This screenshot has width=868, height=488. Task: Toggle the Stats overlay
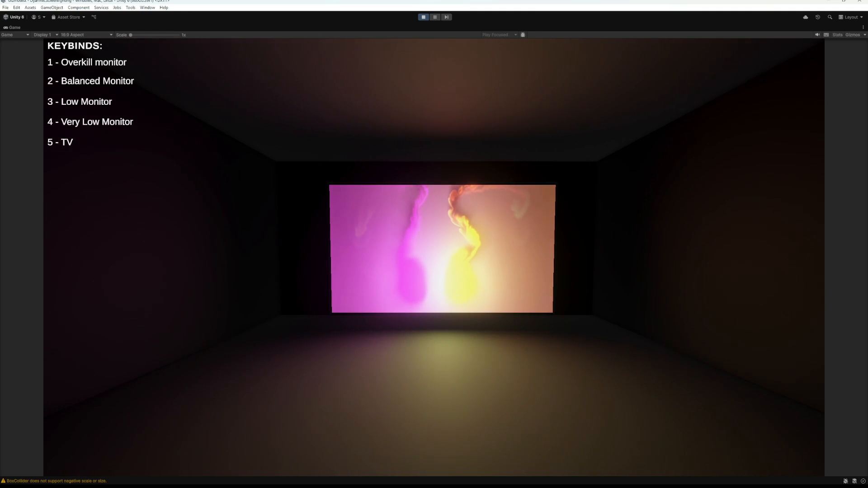point(838,35)
